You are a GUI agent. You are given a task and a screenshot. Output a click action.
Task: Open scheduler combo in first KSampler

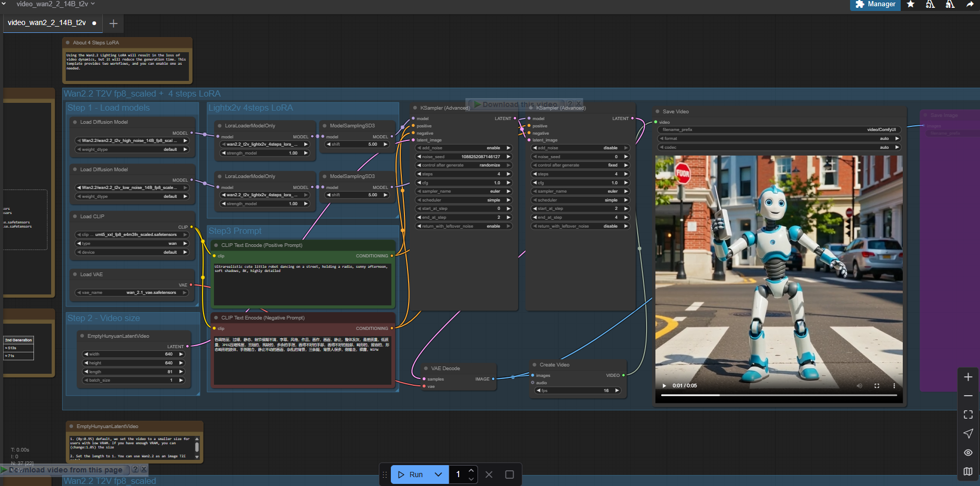(464, 200)
